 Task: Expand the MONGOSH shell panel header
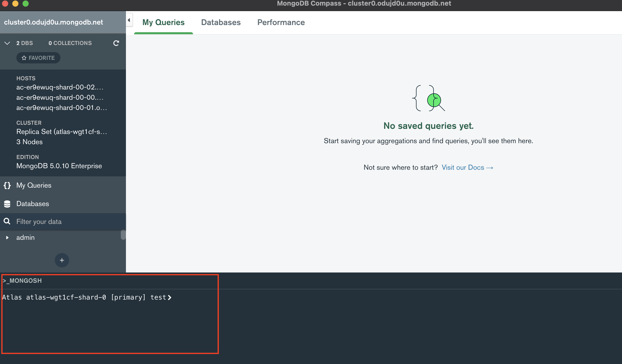click(22, 281)
